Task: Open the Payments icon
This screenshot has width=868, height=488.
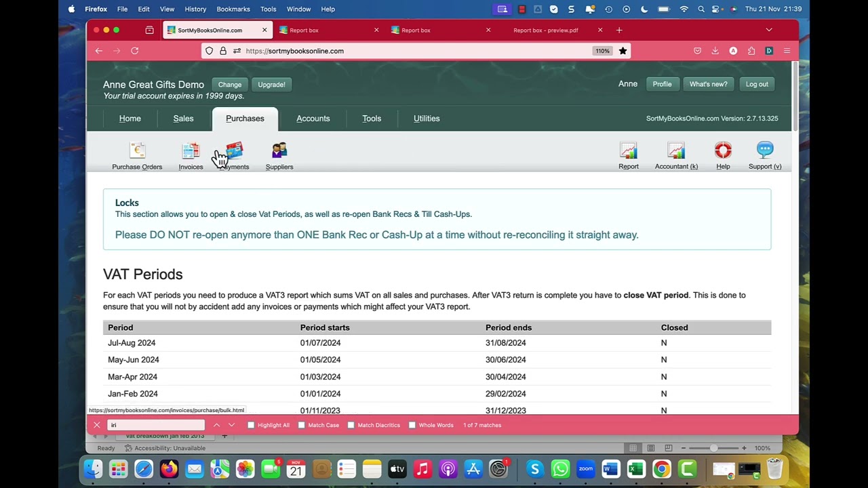Action: click(x=234, y=156)
